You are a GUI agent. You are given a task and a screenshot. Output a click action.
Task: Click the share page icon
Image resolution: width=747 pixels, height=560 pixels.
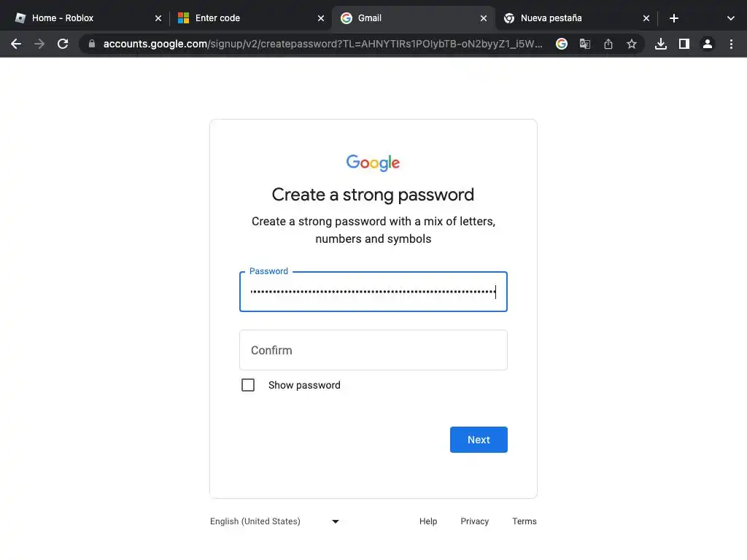click(608, 44)
